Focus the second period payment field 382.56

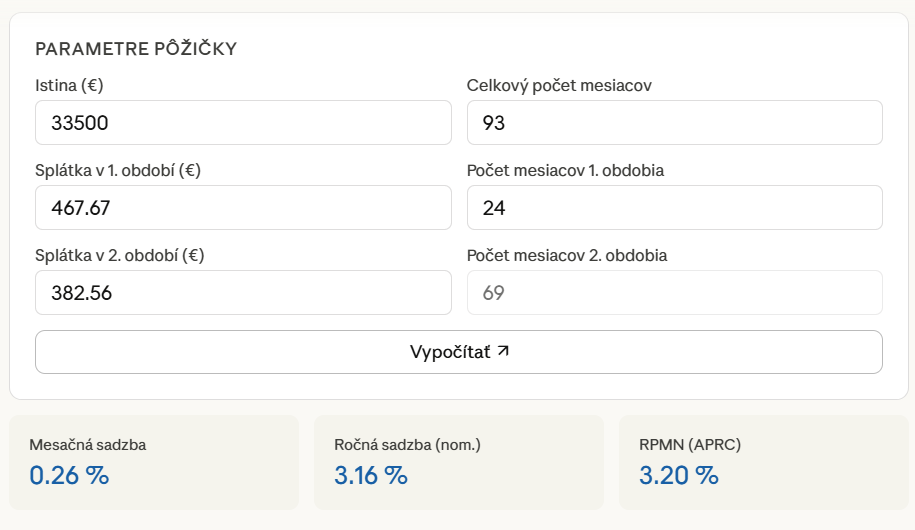[x=243, y=292]
